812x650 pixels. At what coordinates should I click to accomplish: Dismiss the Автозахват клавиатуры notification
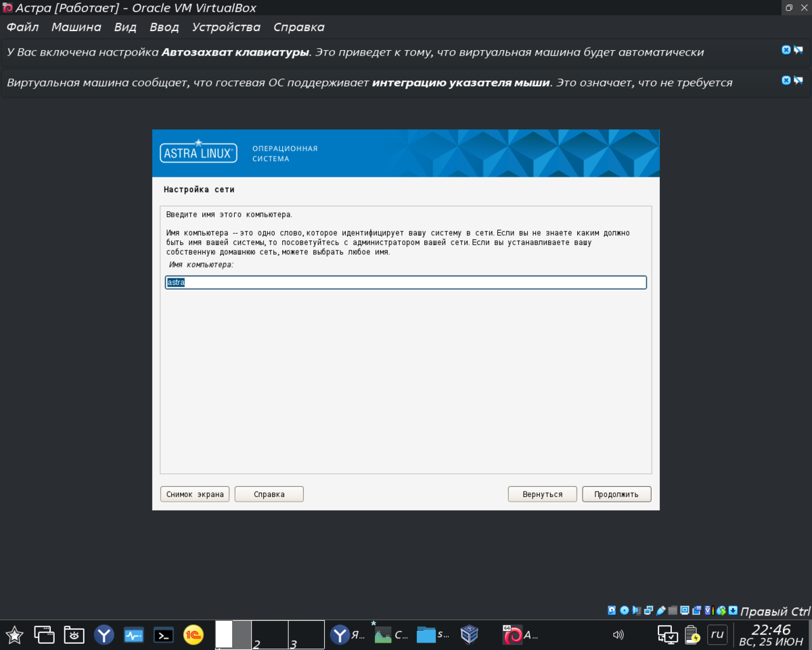786,50
